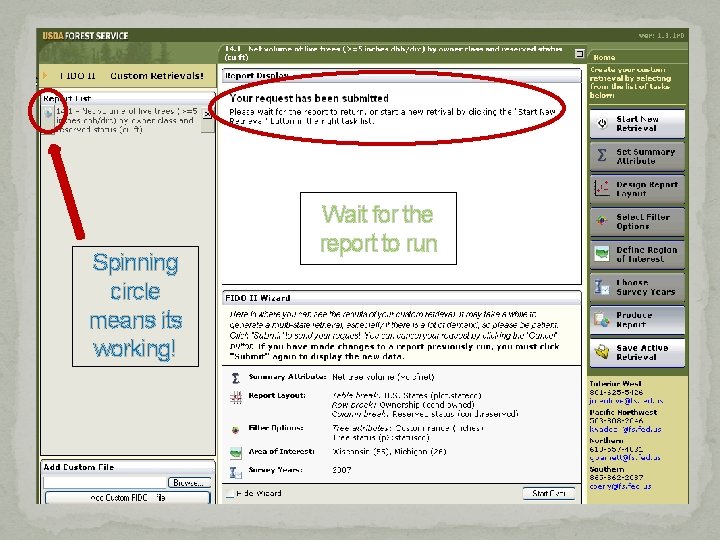This screenshot has width=720, height=540.
Task: Click the Browse button for custom file
Action: click(189, 483)
